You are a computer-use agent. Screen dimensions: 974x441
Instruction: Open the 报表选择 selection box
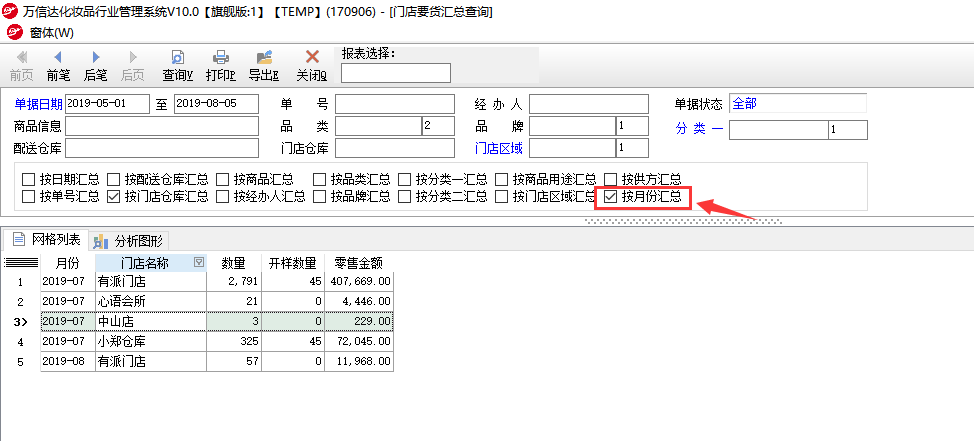[x=396, y=73]
